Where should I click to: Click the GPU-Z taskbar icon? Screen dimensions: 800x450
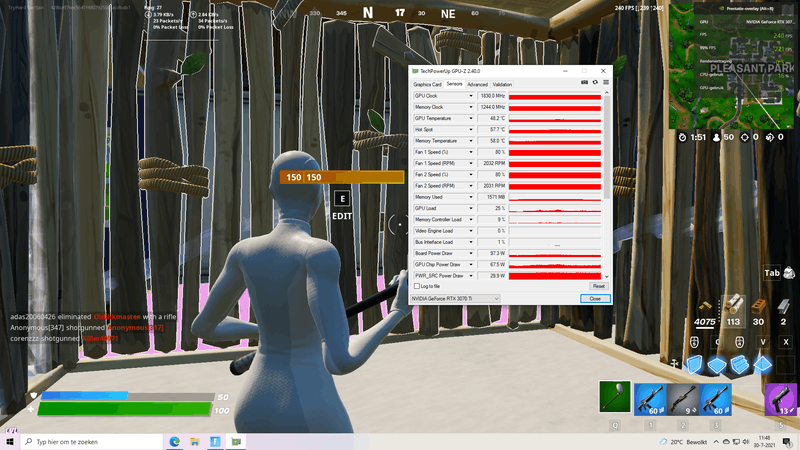point(236,441)
